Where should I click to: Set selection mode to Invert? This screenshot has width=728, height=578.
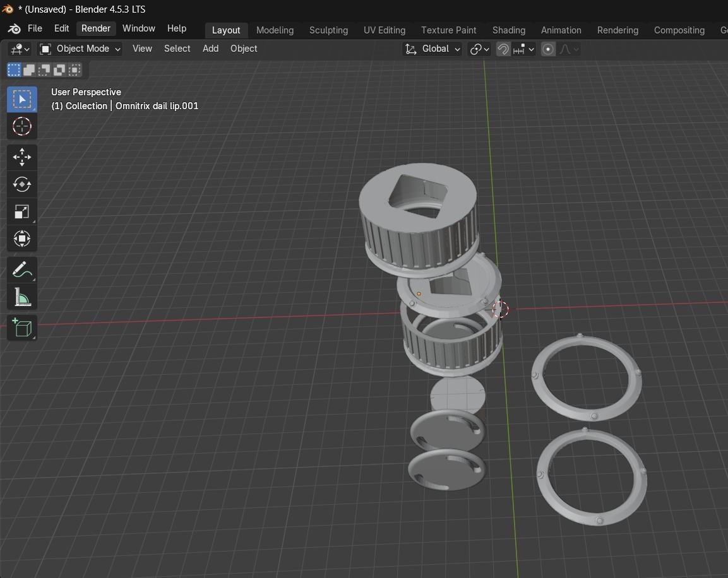[59, 70]
